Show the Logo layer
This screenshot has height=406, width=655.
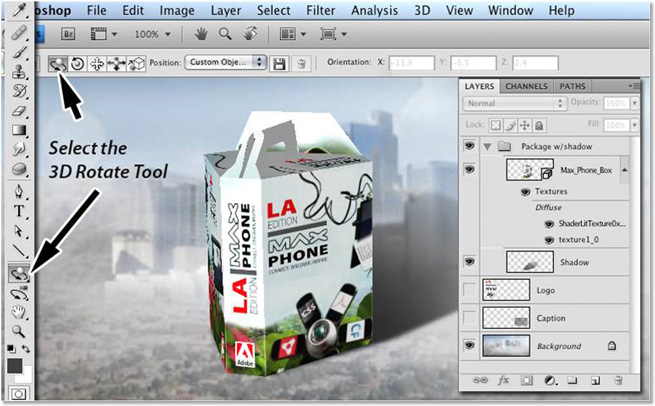click(x=470, y=289)
